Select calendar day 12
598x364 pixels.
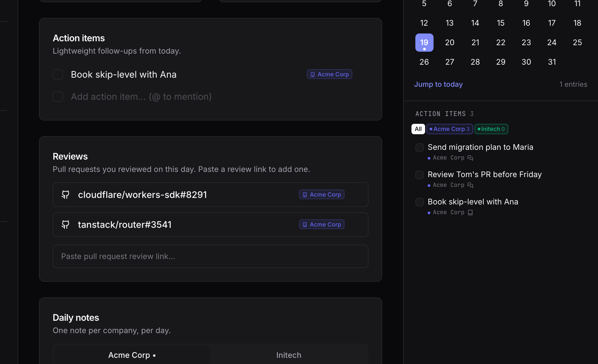(x=424, y=23)
